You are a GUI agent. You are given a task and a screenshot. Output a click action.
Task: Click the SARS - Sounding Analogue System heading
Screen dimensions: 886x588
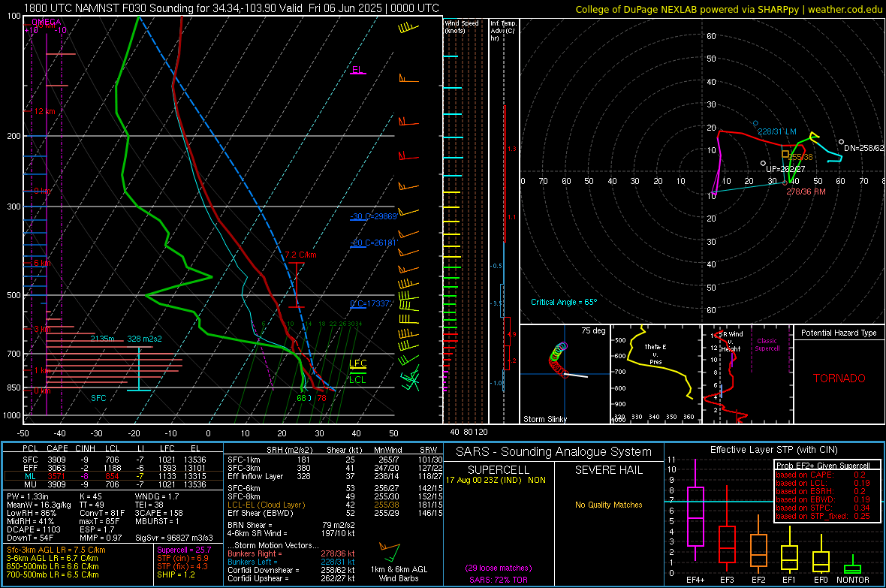(554, 452)
